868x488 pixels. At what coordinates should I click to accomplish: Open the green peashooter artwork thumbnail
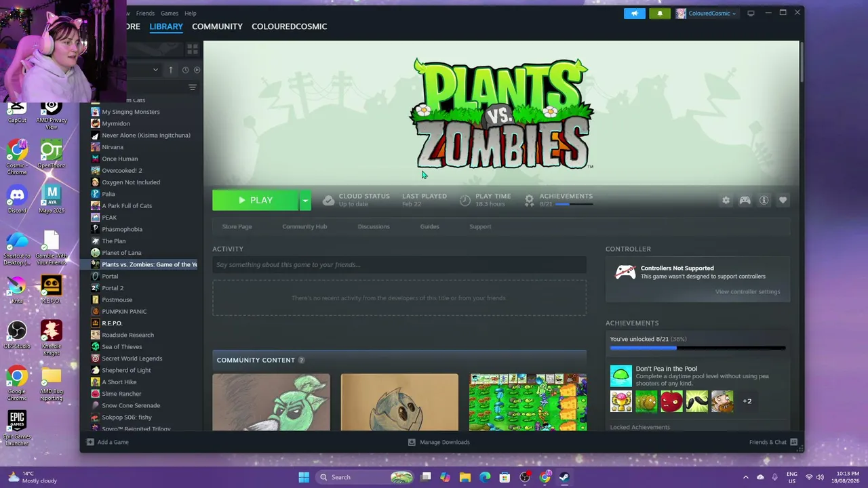[x=271, y=402]
